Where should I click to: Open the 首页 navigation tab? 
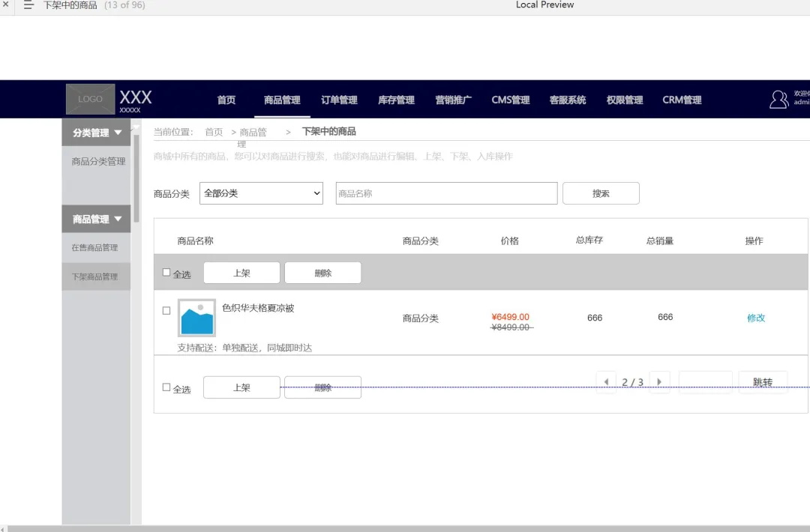coord(226,100)
